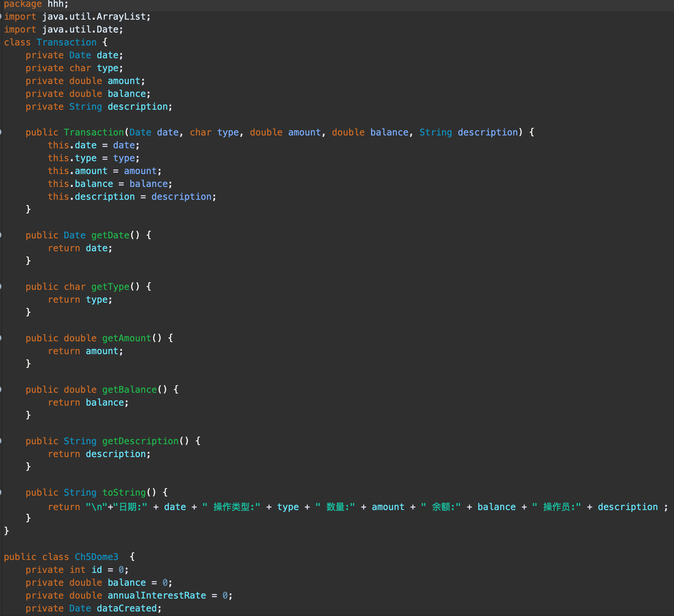Screen dimensions: 674x616
Task: Click the "double balance" constructor parameter
Action: coord(370,132)
